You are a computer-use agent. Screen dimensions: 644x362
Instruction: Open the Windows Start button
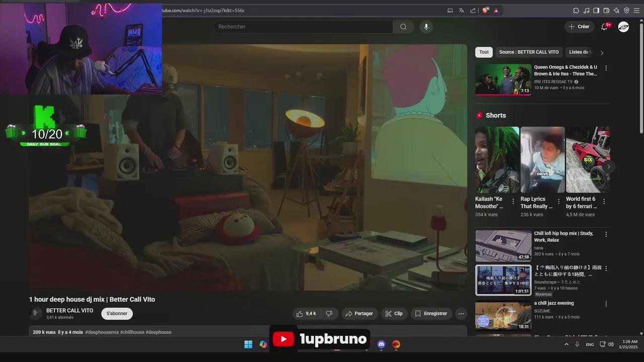(x=249, y=344)
